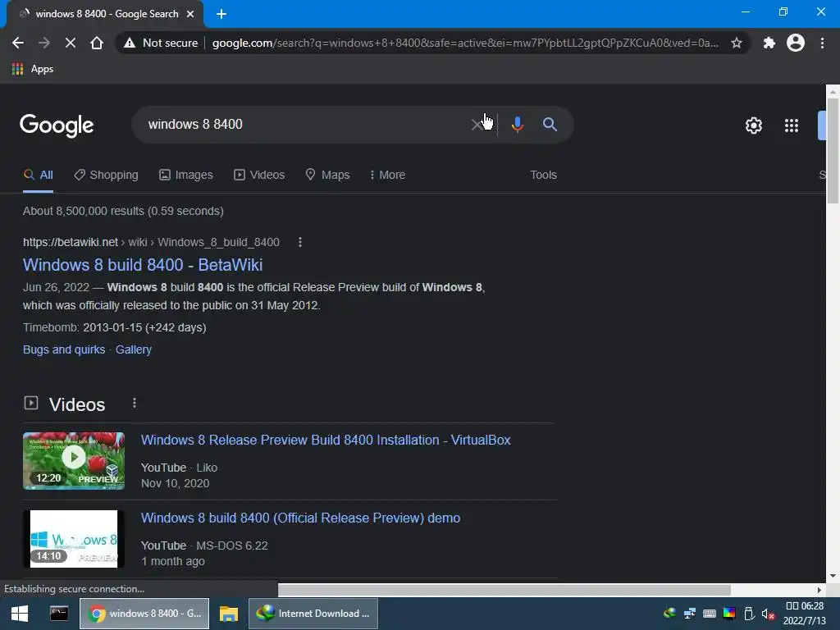This screenshot has width=840, height=630.
Task: Open the touch keyboard tray icon
Action: pyautogui.click(x=710, y=614)
